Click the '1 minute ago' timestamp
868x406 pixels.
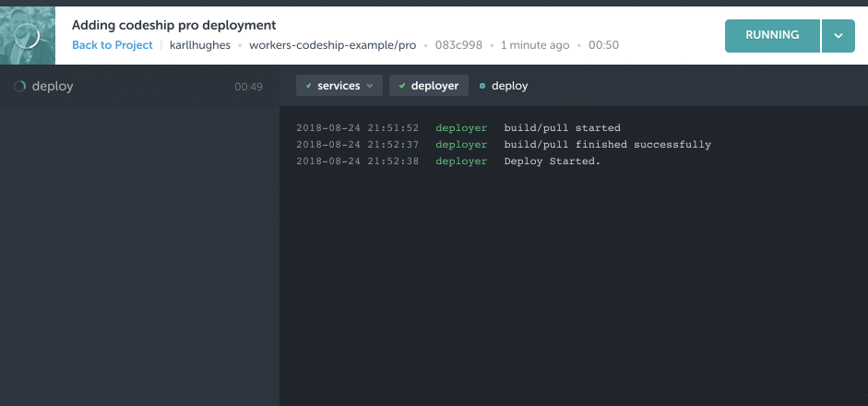click(535, 45)
